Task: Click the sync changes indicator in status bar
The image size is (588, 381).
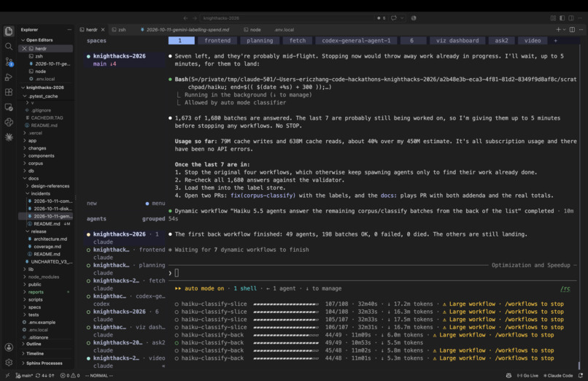Action: 45,375
